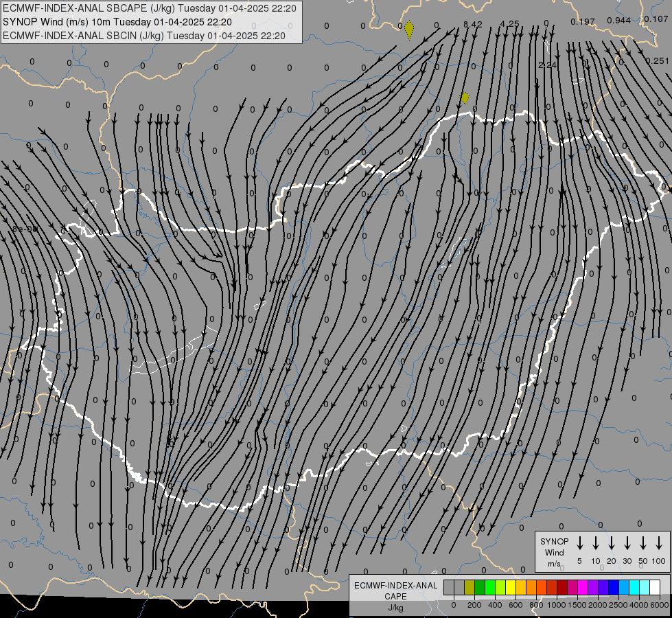672x618 pixels.
Task: Pick the purple swatch left of 2000 tick
Action: point(593,587)
